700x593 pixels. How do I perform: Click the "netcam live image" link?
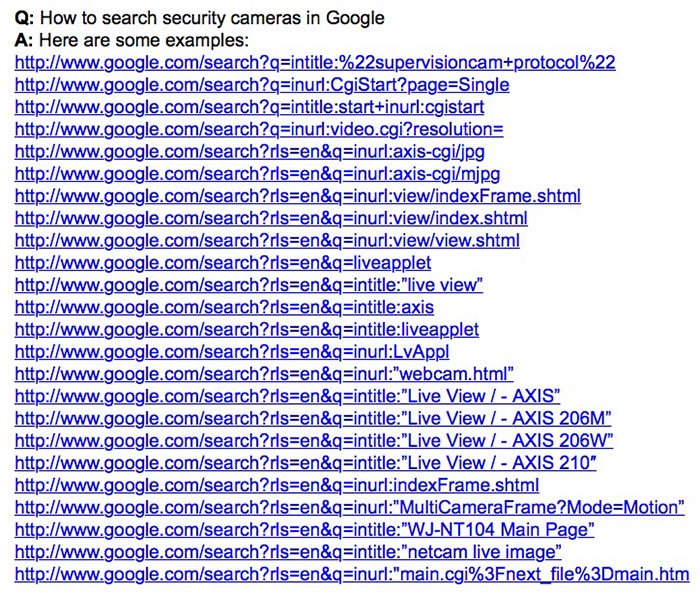coord(288,552)
